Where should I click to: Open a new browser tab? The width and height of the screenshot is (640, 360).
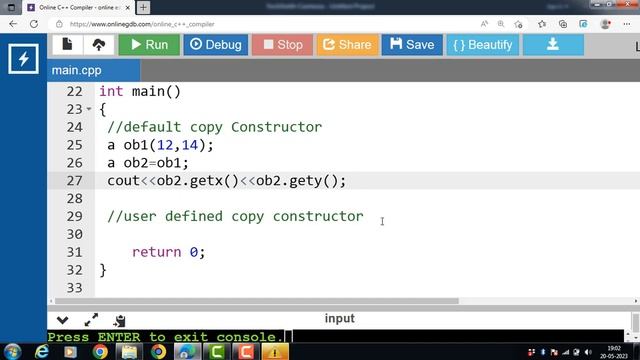tap(143, 7)
